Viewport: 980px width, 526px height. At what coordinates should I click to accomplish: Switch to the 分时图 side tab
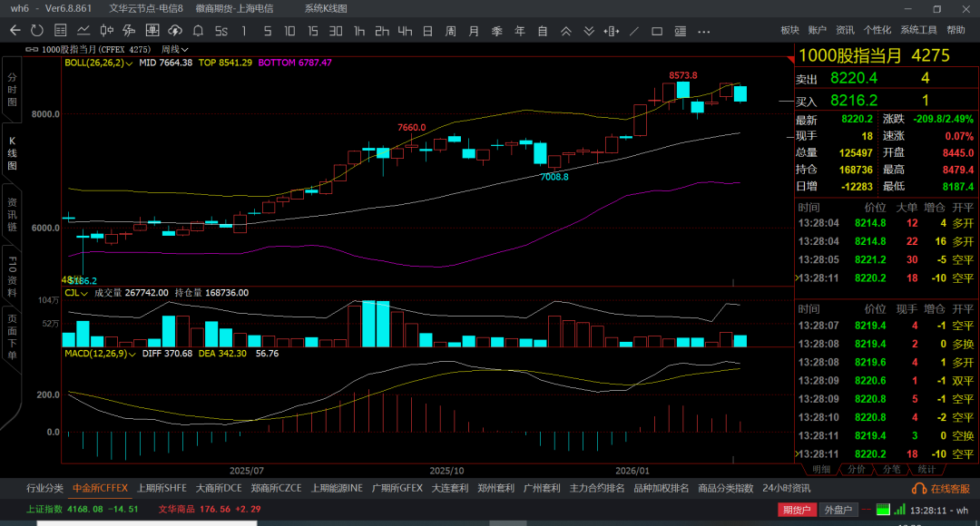12,90
